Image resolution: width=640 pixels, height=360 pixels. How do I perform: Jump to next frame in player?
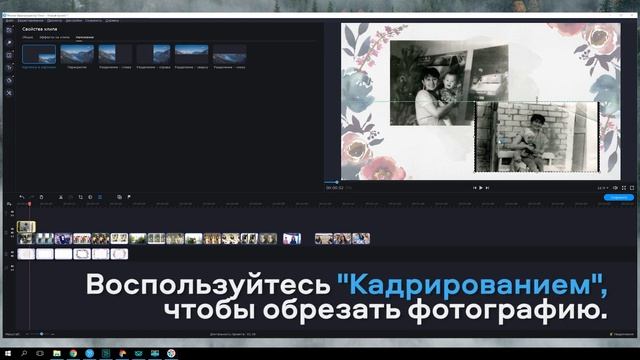click(x=487, y=188)
